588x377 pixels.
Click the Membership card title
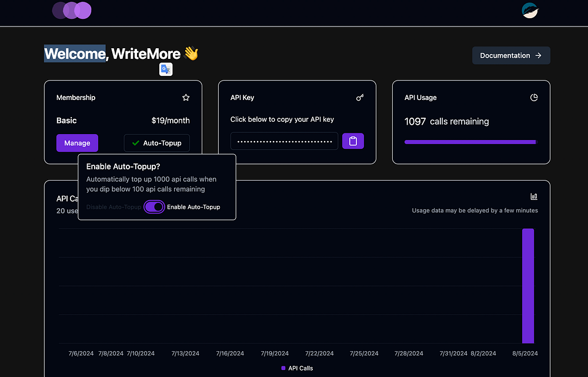click(76, 98)
